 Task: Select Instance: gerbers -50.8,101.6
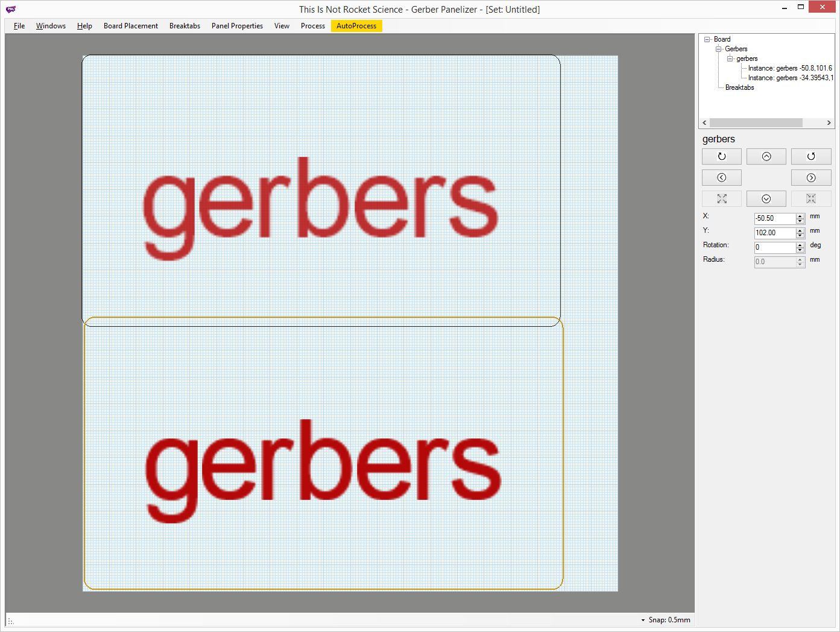coord(790,68)
